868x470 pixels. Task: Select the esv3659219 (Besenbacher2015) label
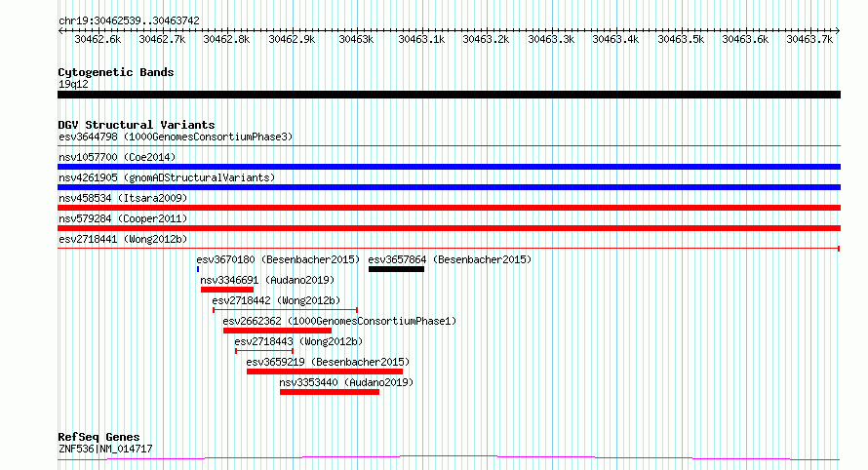(x=328, y=362)
